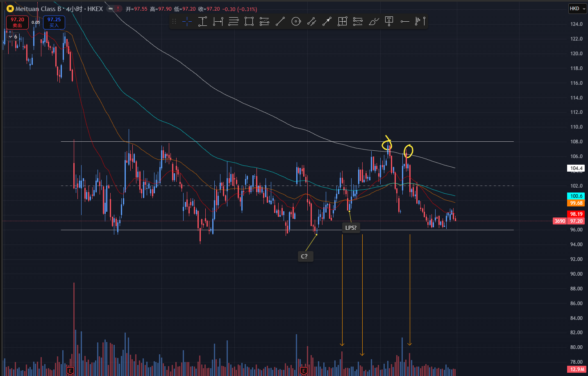Open the HKD currency dropdown

[577, 9]
